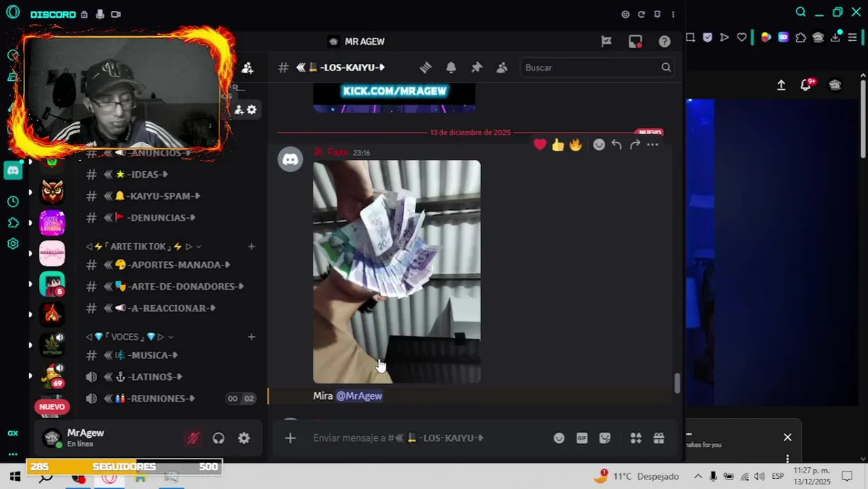
Task: Open Threads icon in channel header
Action: pyautogui.click(x=425, y=67)
